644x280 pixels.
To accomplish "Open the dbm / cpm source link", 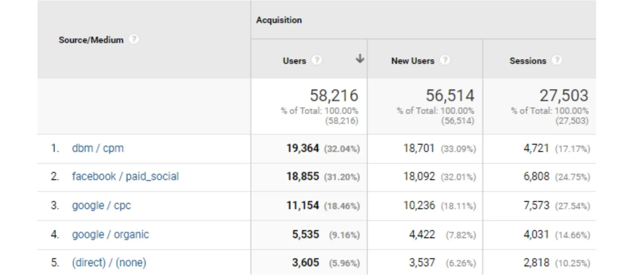I will pyautogui.click(x=98, y=148).
